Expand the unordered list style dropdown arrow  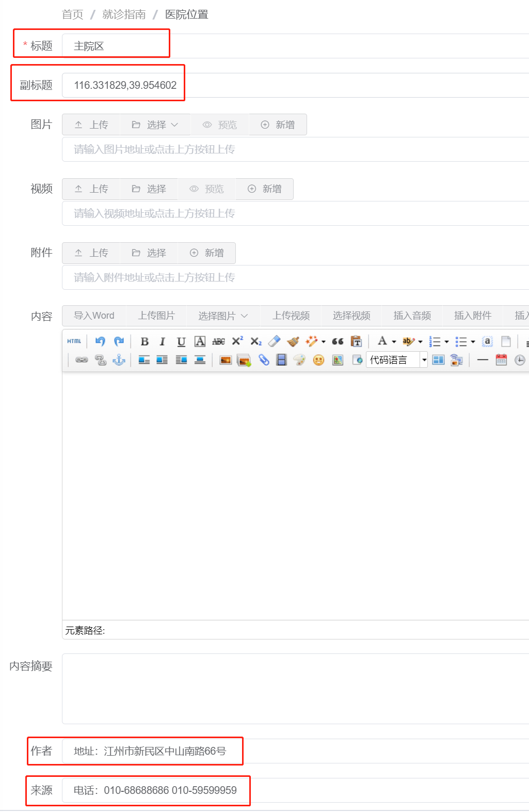click(473, 341)
